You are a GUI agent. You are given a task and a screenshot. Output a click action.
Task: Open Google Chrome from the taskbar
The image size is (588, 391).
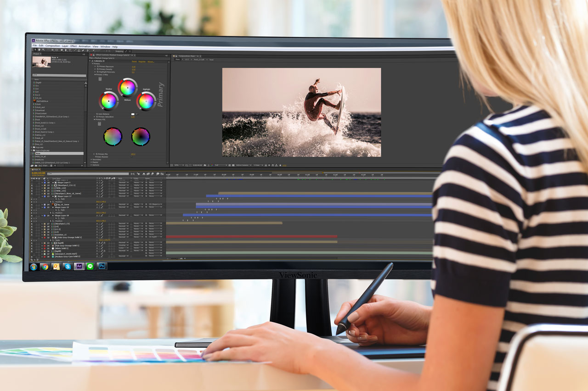point(45,267)
